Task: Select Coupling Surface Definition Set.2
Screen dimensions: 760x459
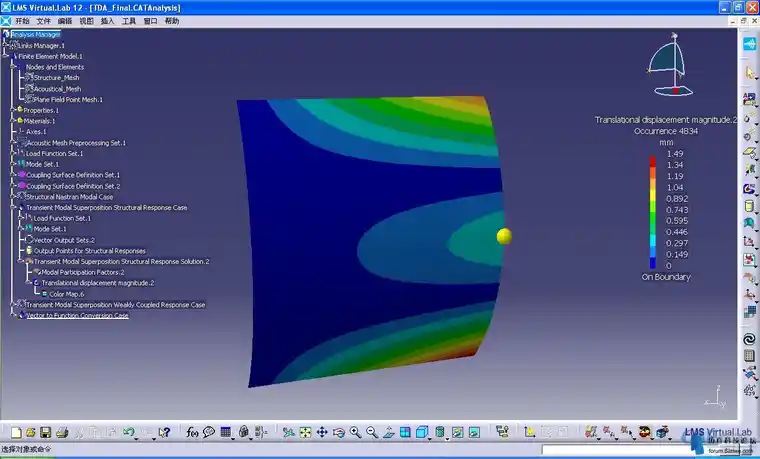Action: click(x=73, y=186)
